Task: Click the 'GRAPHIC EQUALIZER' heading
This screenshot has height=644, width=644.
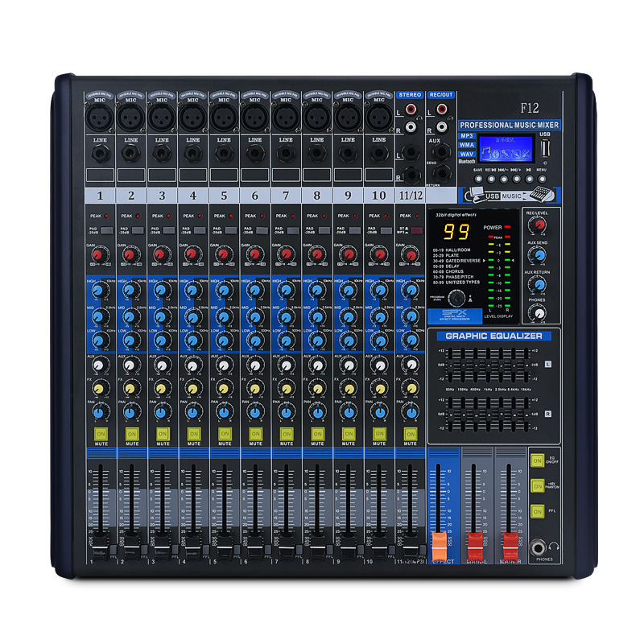Action: click(x=493, y=336)
